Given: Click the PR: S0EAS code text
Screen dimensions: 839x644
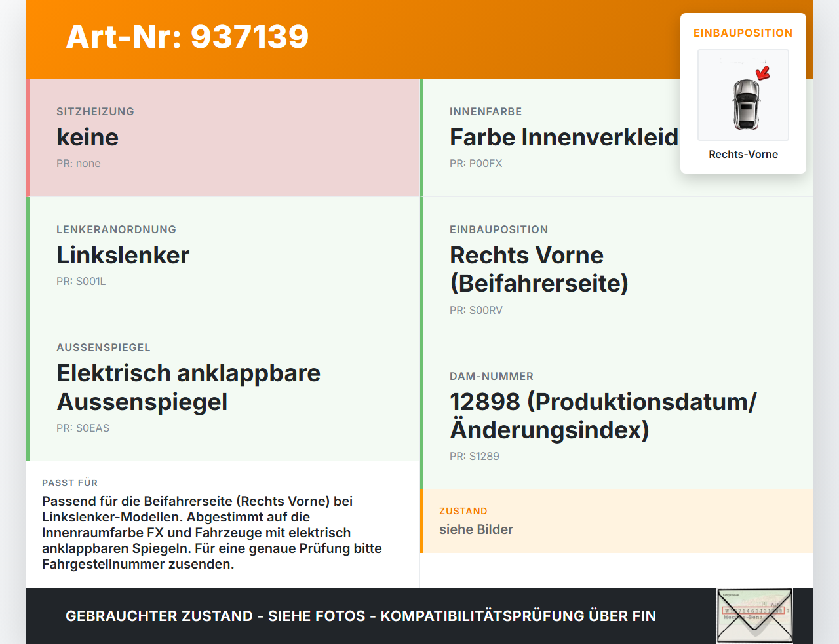Looking at the screenshot, I should pos(83,428).
